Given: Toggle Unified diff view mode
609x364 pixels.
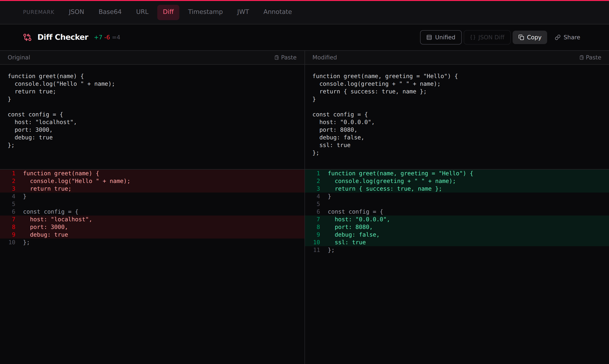Looking at the screenshot, I should (440, 37).
